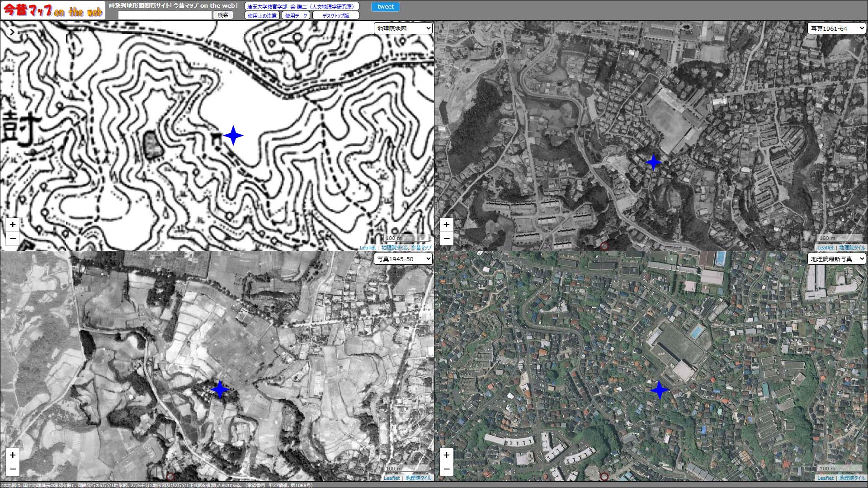Zoom in on top-left topographic map
868x488 pixels.
[13, 224]
